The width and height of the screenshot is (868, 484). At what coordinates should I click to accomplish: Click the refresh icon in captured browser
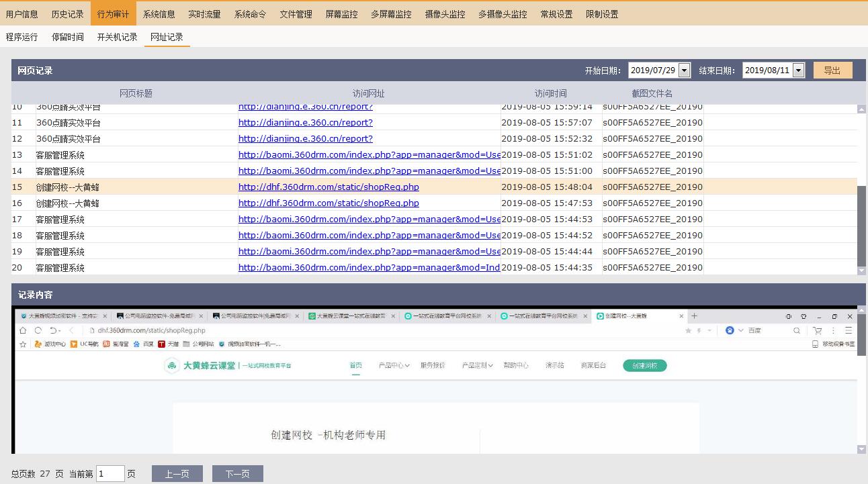38,330
